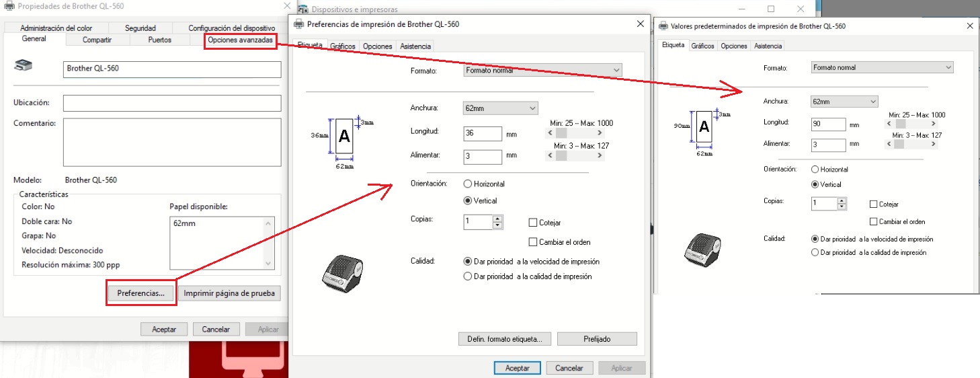Click Aceptar in Preferencias window

point(517,368)
